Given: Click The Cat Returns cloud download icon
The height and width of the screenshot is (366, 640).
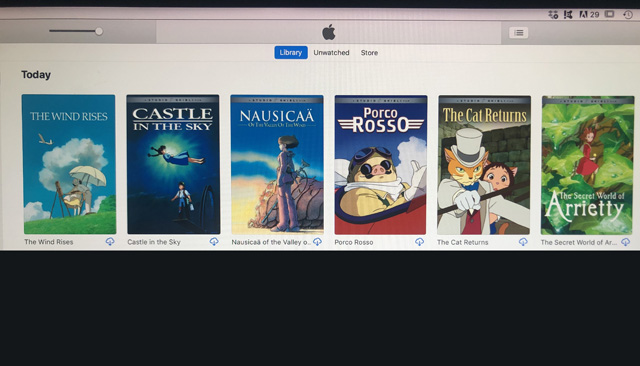Looking at the screenshot, I should coord(523,242).
